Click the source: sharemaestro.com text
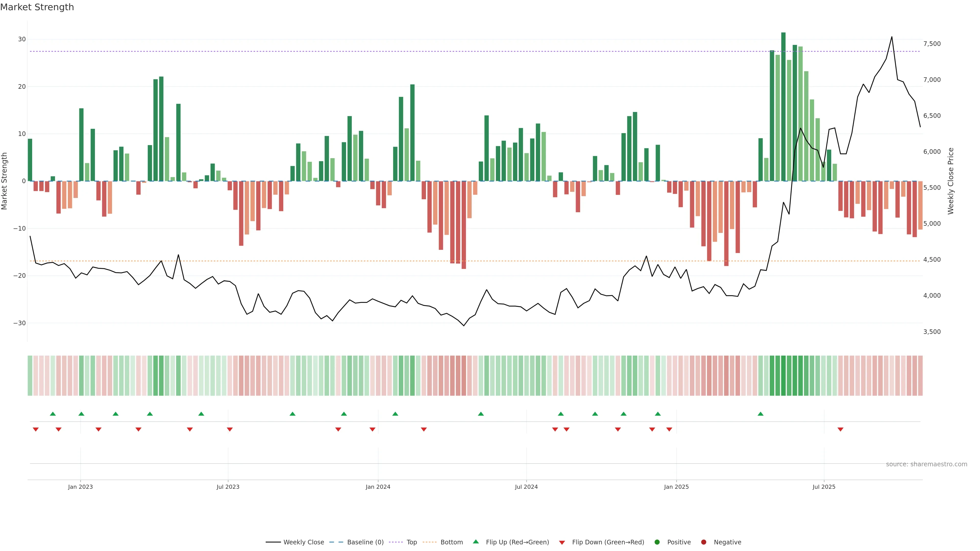This screenshot has height=551, width=980. (926, 464)
